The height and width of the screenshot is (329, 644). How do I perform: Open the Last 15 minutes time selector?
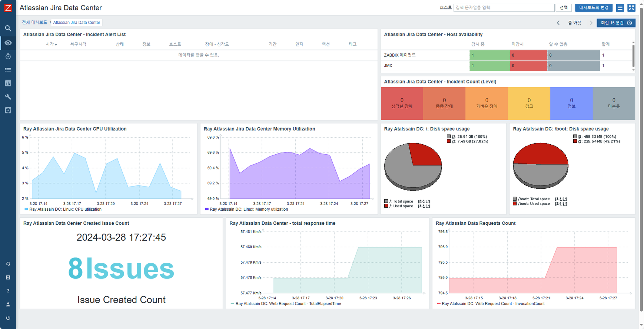coord(616,23)
